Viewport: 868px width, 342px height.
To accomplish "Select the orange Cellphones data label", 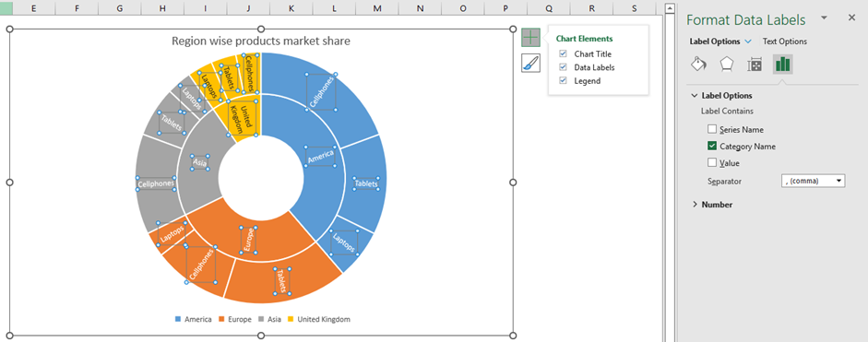I will tap(201, 265).
